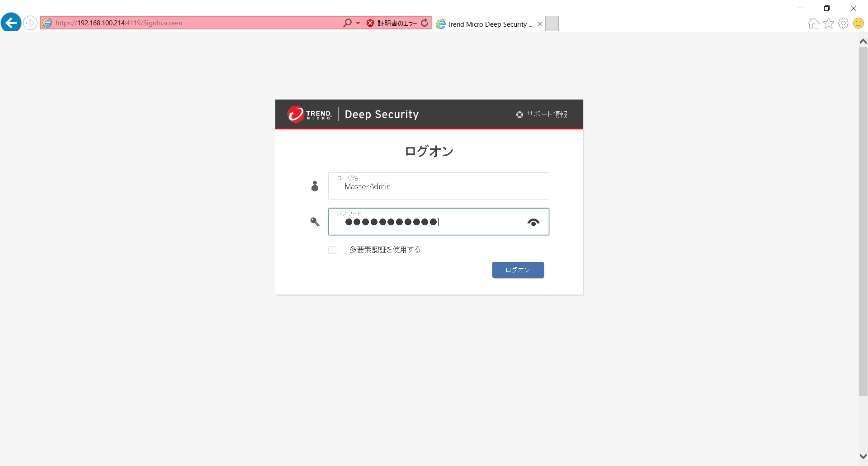Screen dimensions: 868x466
Task: Focus the パスワード input field
Action: tap(439, 222)
